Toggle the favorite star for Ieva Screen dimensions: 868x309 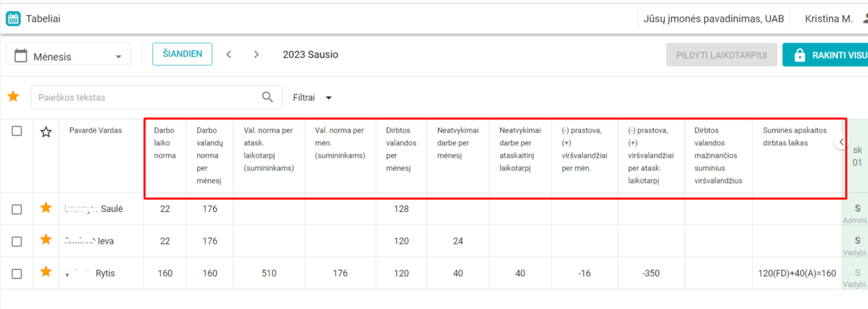[x=46, y=241]
